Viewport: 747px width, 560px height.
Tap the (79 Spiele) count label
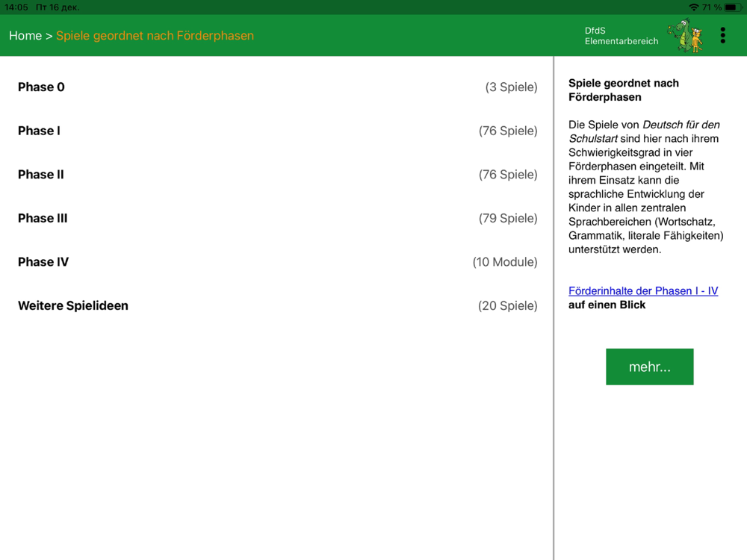pos(508,219)
